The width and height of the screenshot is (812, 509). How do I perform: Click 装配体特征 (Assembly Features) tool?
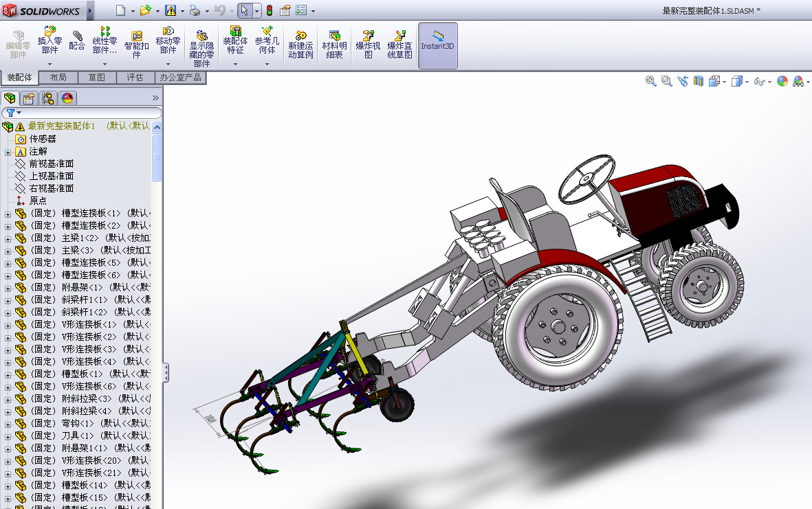[x=235, y=41]
